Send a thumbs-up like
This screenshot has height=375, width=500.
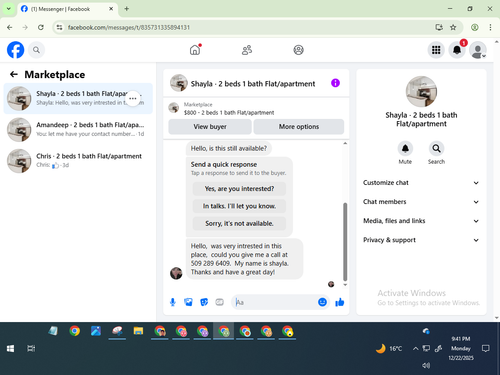click(x=340, y=302)
